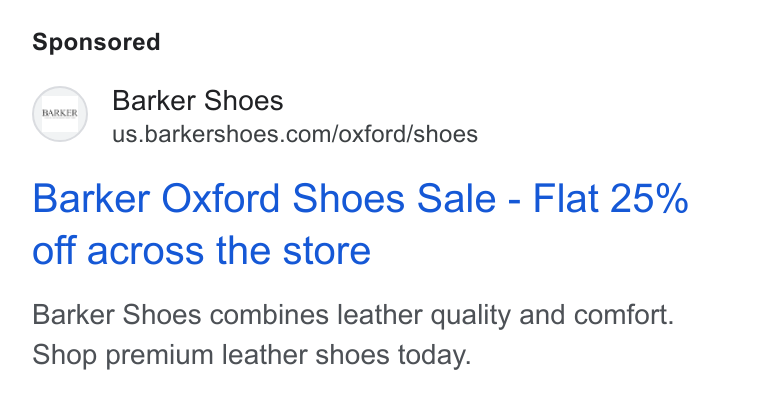Click "Shoes" in the advertiser name
This screenshot has height=398, width=760.
coord(243,101)
